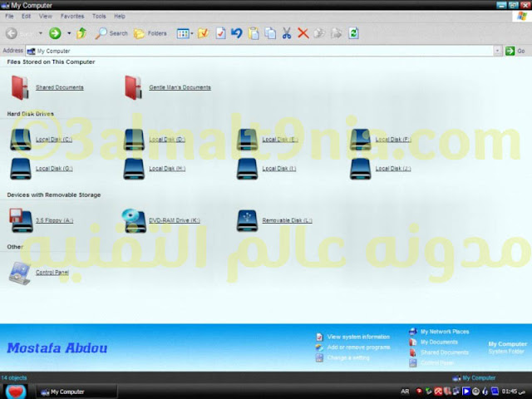This screenshot has width=532, height=399.
Task: Select Local Disk (J:) drive
Action: 381,169
